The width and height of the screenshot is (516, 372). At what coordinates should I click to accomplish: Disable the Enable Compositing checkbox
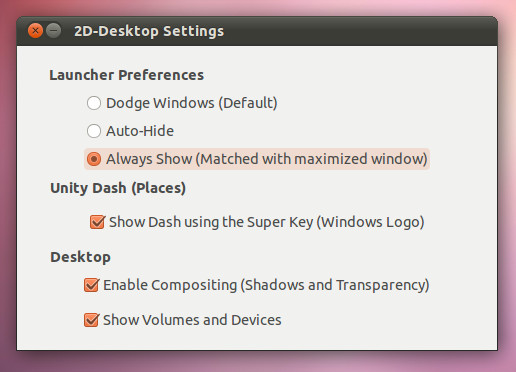tap(91, 285)
